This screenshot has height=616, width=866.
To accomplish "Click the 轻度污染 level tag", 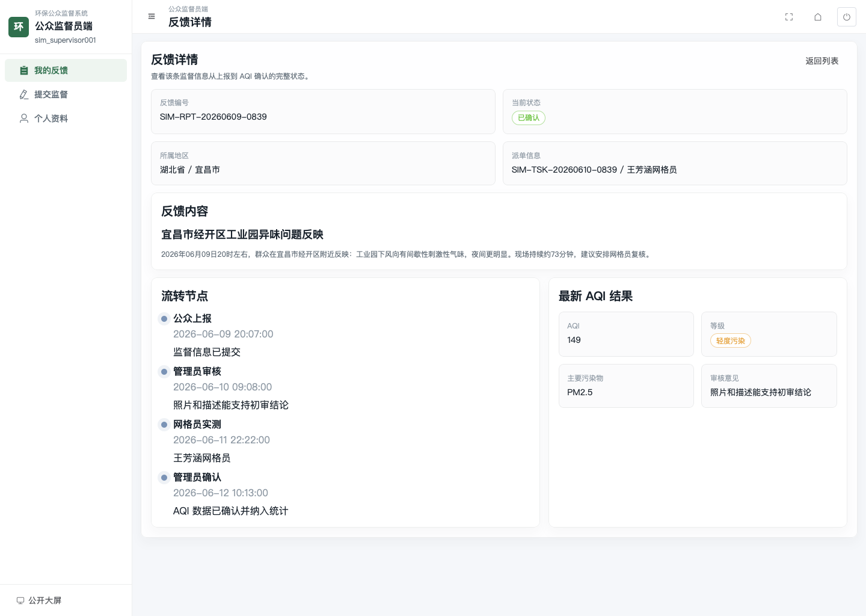I will (x=731, y=340).
